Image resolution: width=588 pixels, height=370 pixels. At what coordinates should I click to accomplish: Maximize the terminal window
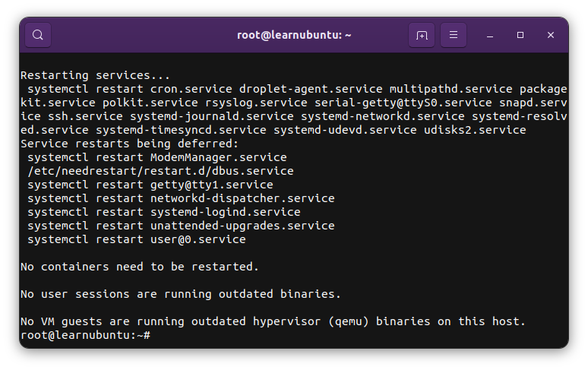point(520,35)
